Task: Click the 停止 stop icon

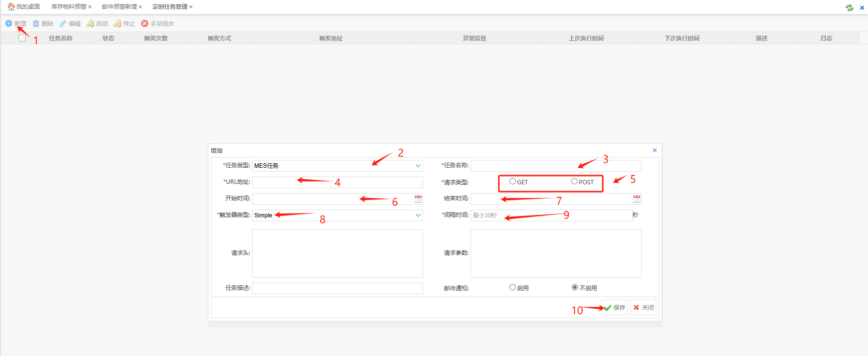Action: pos(118,23)
